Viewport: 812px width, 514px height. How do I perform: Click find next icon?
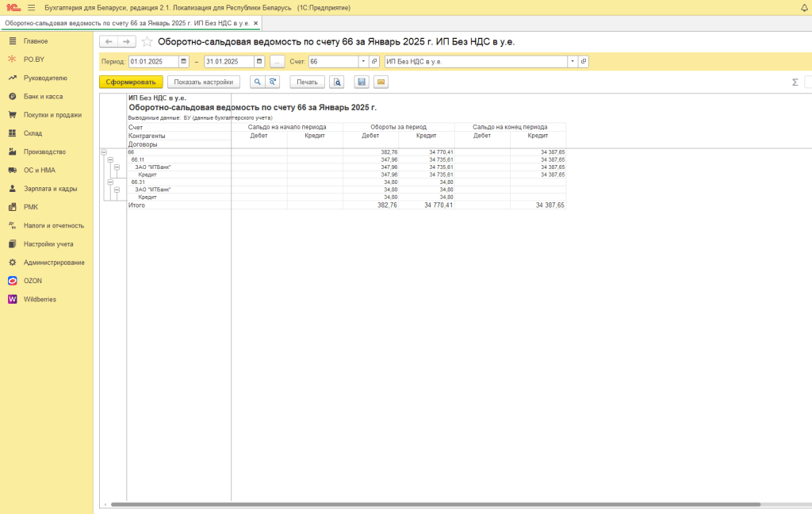tap(273, 82)
